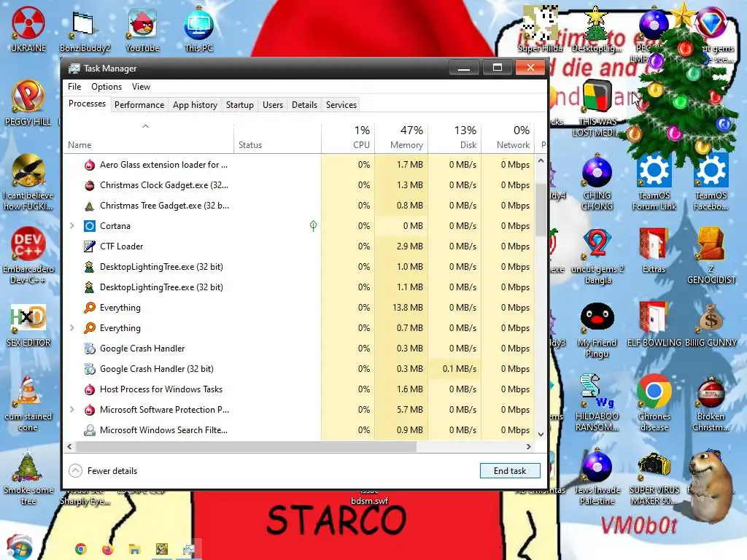Open Chrome from the taskbar
Image resolution: width=747 pixels, height=560 pixels.
tap(80, 549)
